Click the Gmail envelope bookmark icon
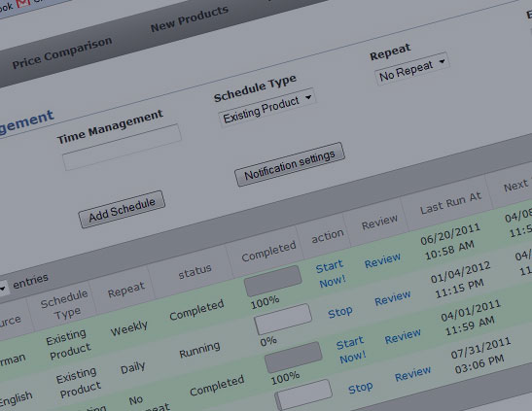 click(x=23, y=3)
